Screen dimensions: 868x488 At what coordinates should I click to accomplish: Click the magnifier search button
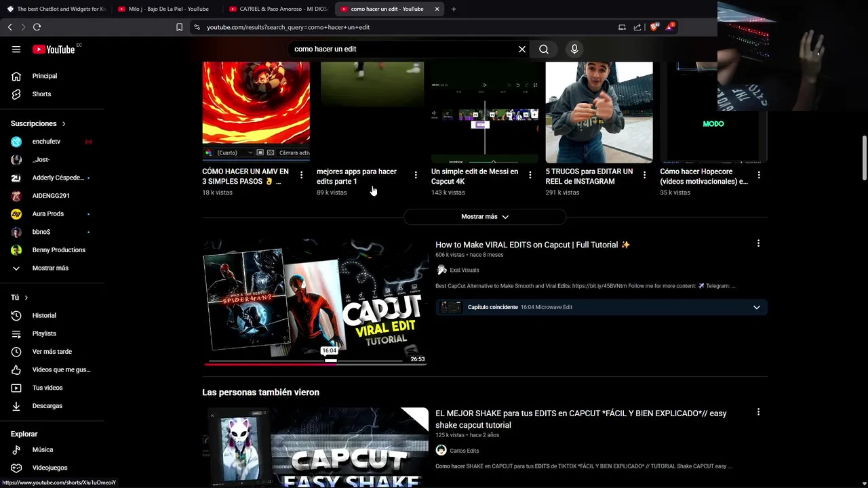[x=544, y=49]
